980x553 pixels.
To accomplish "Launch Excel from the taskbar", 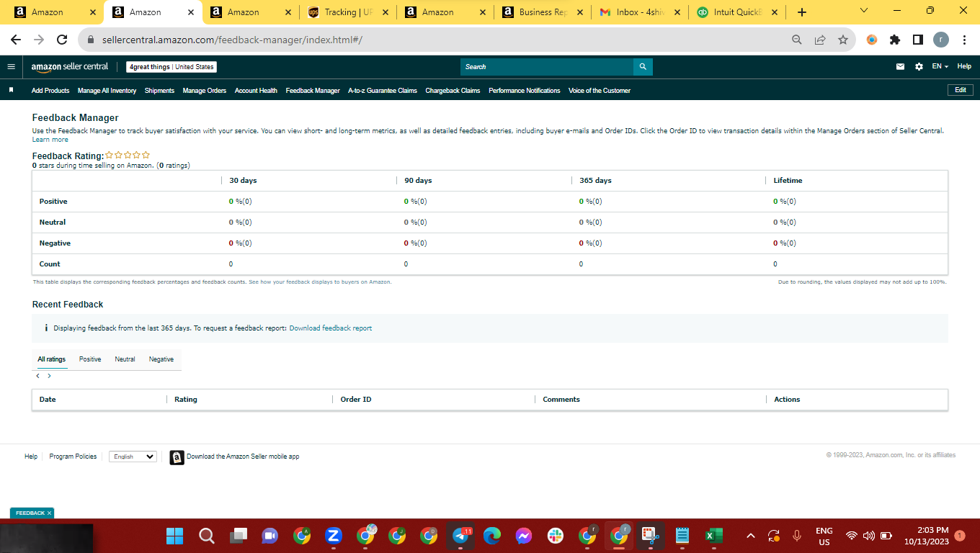I will click(x=713, y=536).
